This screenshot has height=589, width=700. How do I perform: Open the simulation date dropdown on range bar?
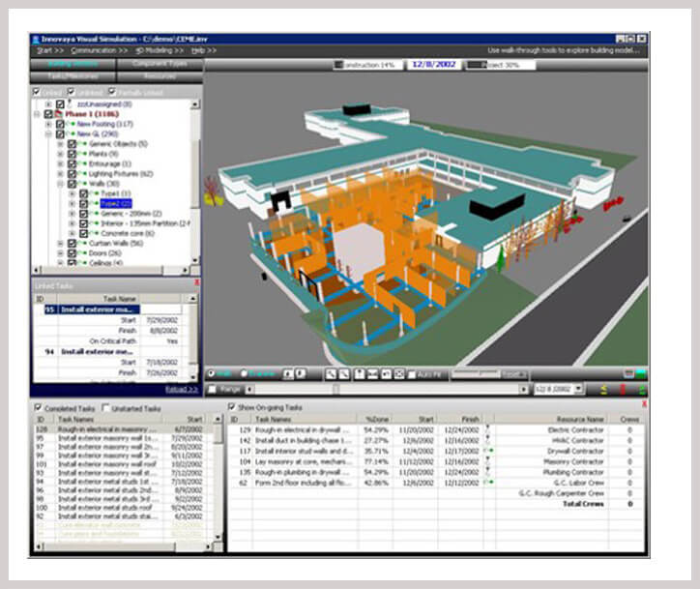point(578,390)
